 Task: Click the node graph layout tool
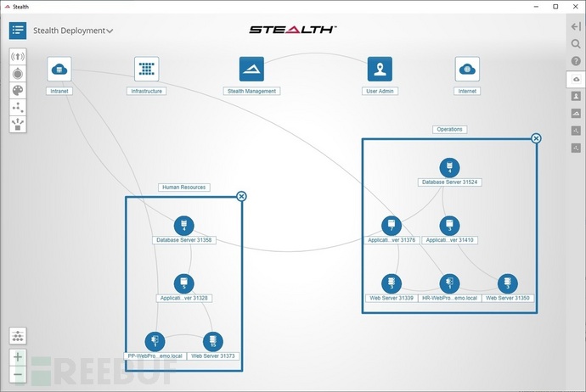click(x=18, y=107)
